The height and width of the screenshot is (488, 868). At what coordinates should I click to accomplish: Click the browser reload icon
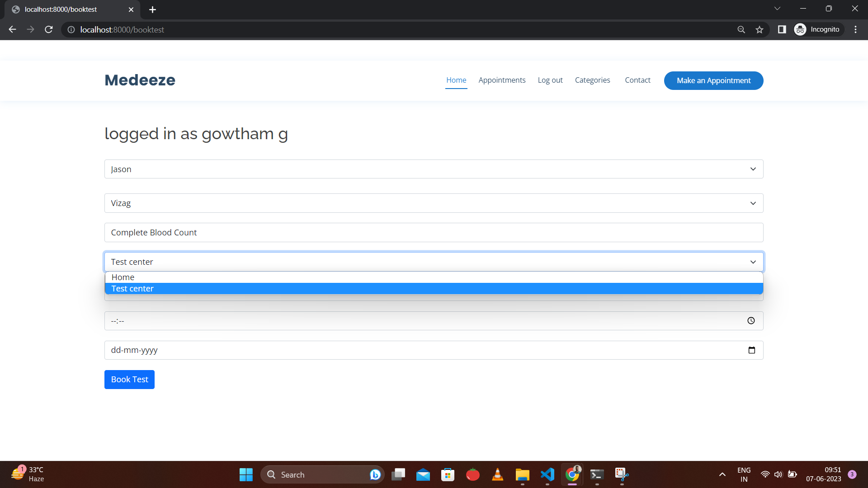pyautogui.click(x=49, y=29)
